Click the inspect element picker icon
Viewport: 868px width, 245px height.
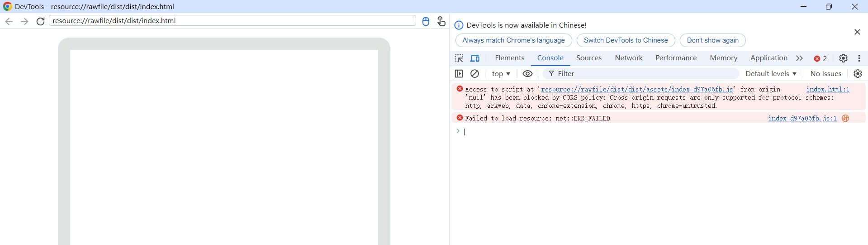[459, 58]
